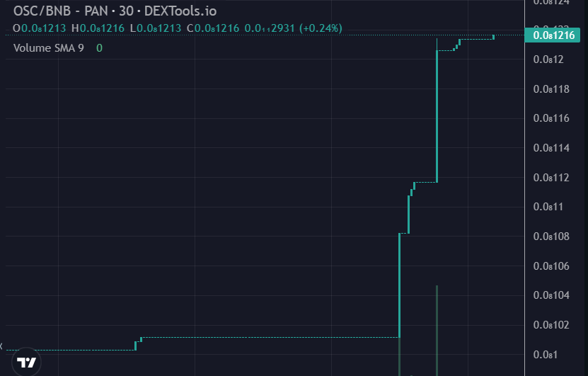Screen dimensions: 588x376
Task: Click the low value L0.0₈1213
Action: pos(156,28)
